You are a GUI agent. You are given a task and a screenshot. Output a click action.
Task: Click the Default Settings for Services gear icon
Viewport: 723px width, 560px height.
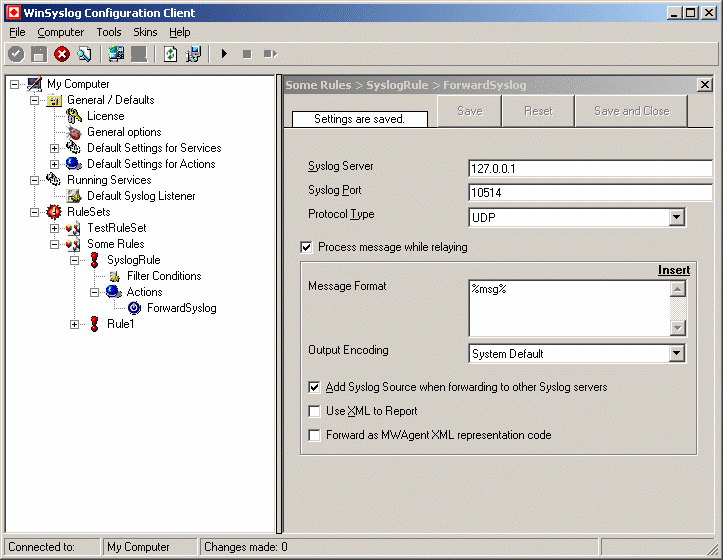[x=74, y=148]
